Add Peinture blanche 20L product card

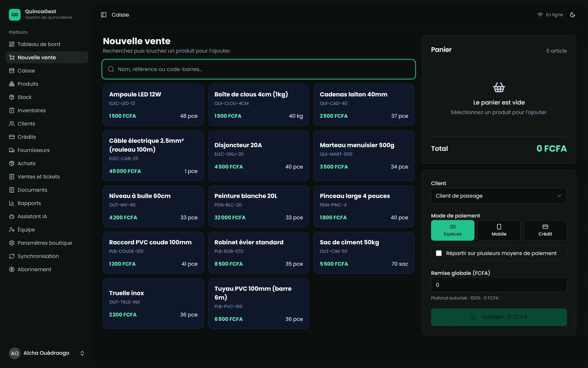(x=259, y=206)
